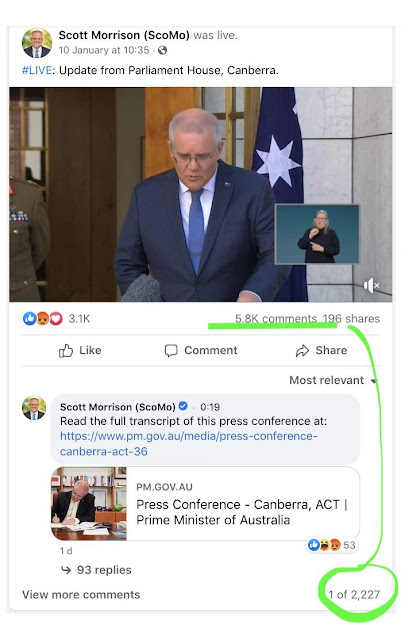This screenshot has height=640, width=401.
Task: Unmute the video via speaker icon
Action: [371, 285]
